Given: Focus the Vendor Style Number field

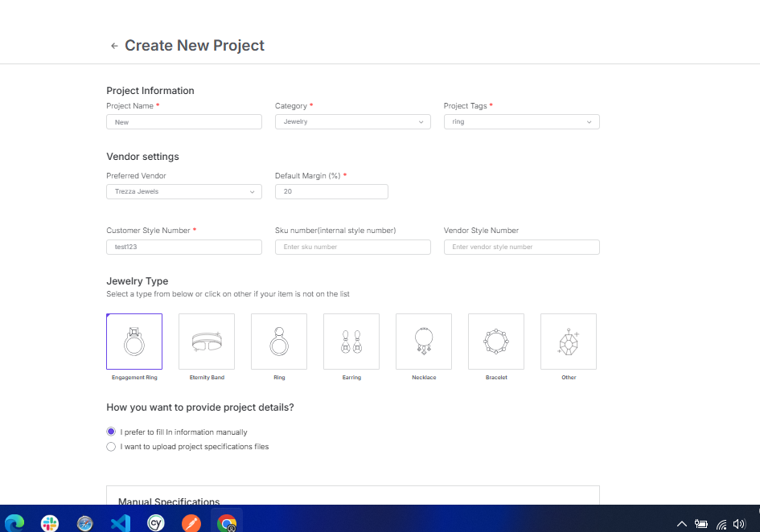Looking at the screenshot, I should 521,248.
